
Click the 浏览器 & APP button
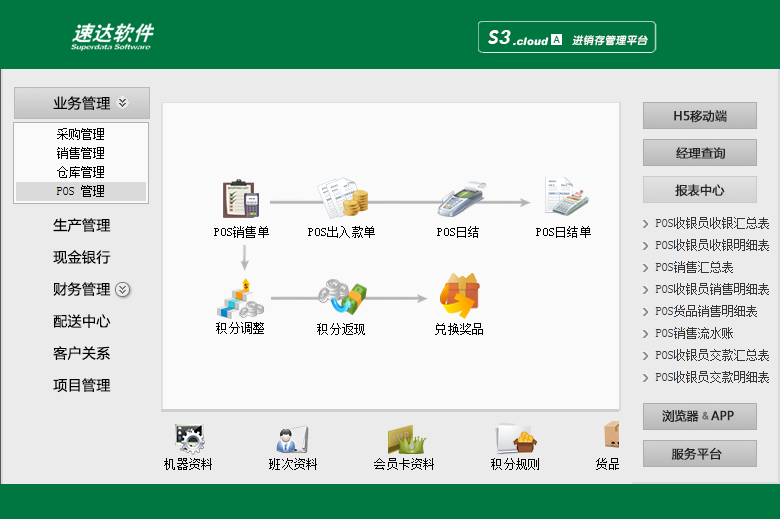pos(700,416)
